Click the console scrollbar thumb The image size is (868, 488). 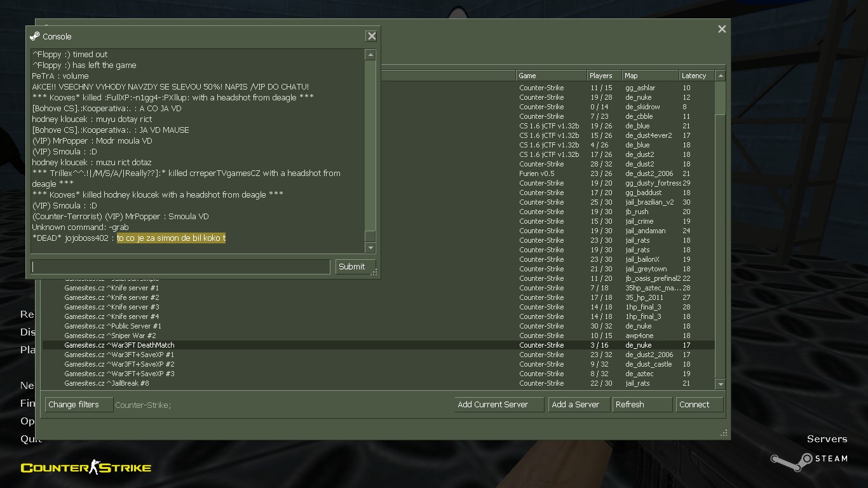(370, 236)
